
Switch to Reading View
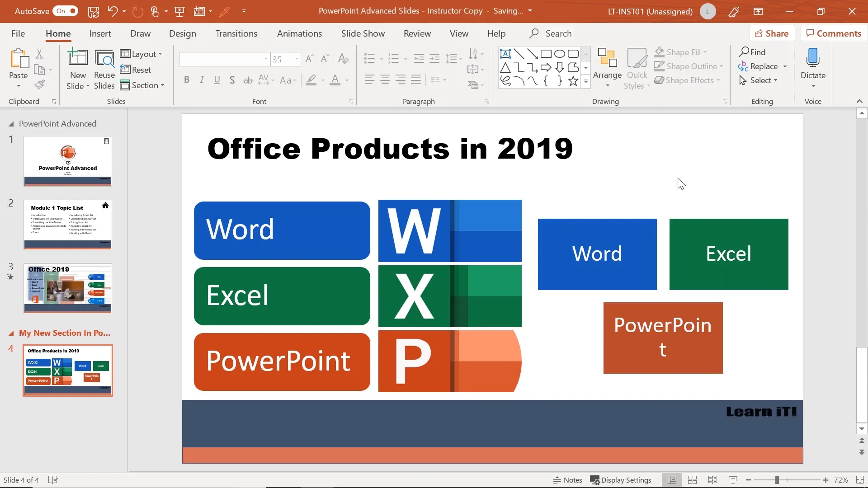(x=712, y=480)
